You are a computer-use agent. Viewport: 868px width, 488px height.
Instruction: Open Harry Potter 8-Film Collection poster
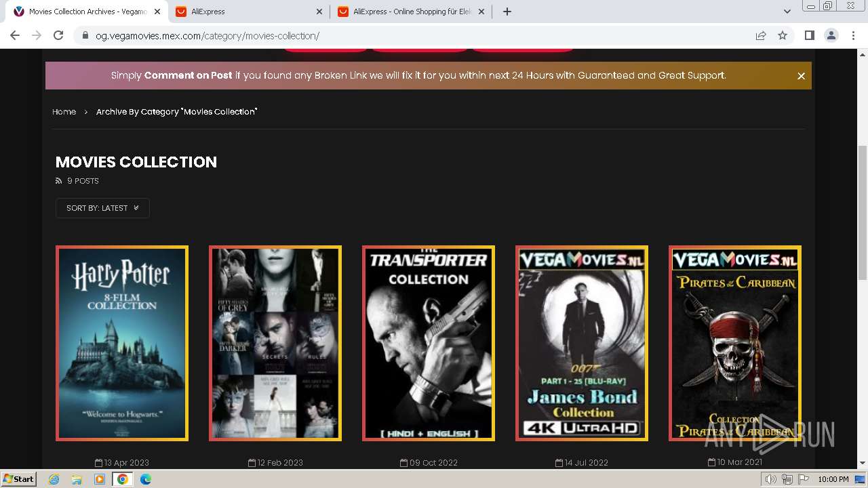122,343
